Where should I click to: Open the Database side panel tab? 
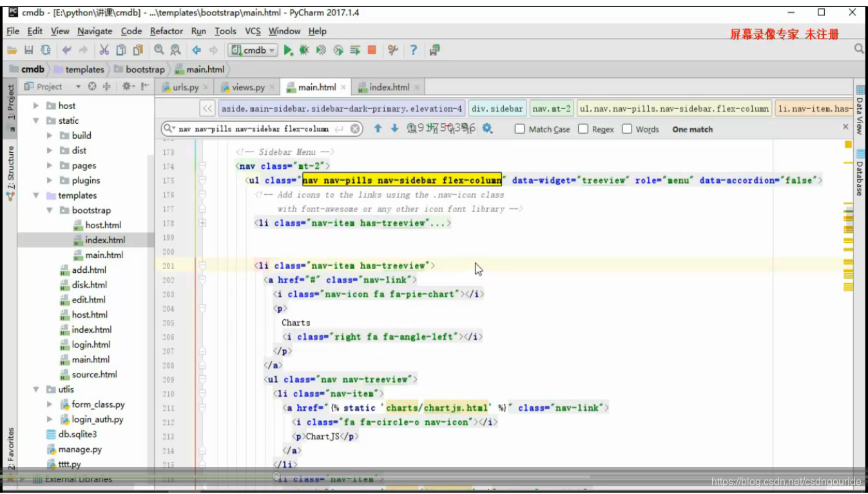[x=860, y=173]
